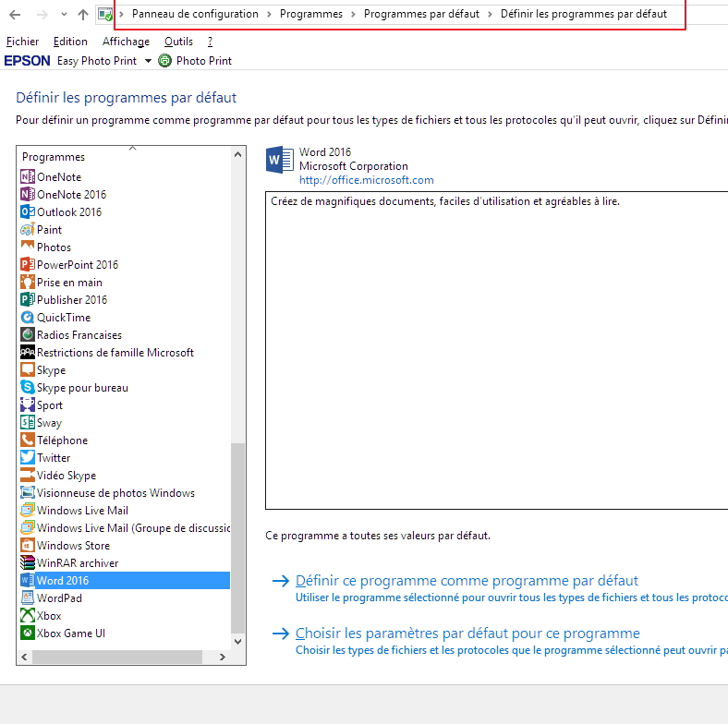Click the PowerPoint 2016 icon
Screen dimensions: 728x724
pos(28,264)
